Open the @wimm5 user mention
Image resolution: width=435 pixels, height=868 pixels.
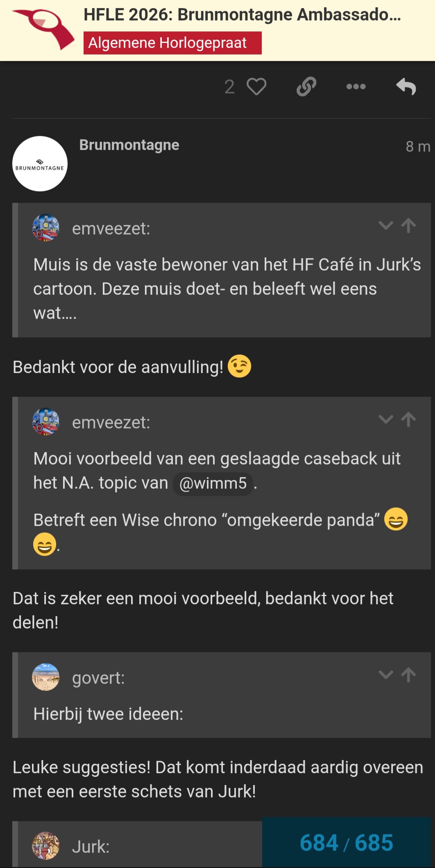[213, 483]
